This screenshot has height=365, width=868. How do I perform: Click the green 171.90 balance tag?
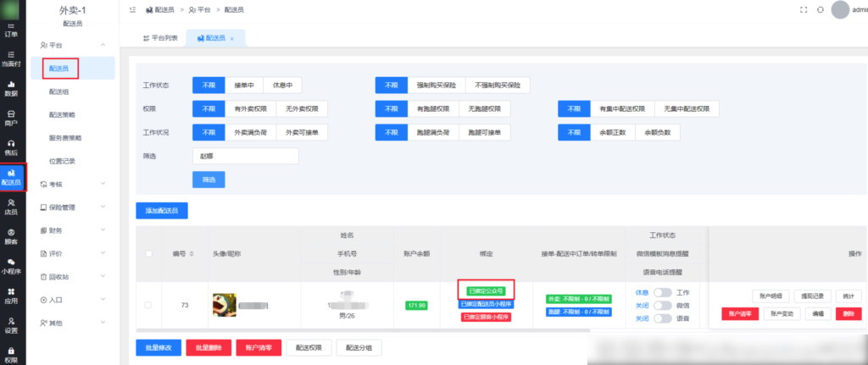(x=415, y=306)
